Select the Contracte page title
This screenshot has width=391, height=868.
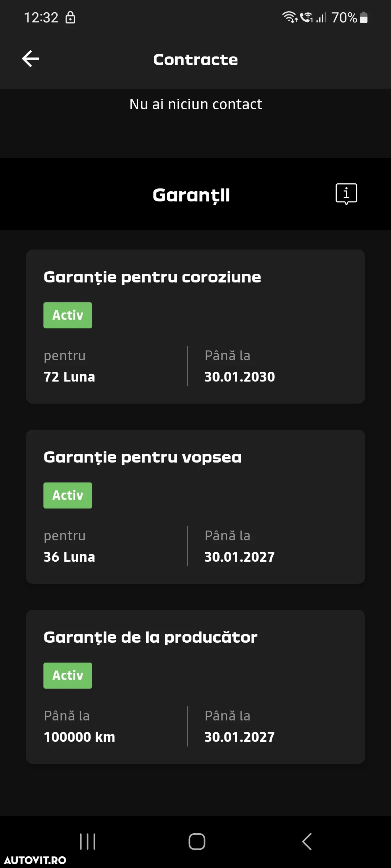(195, 60)
